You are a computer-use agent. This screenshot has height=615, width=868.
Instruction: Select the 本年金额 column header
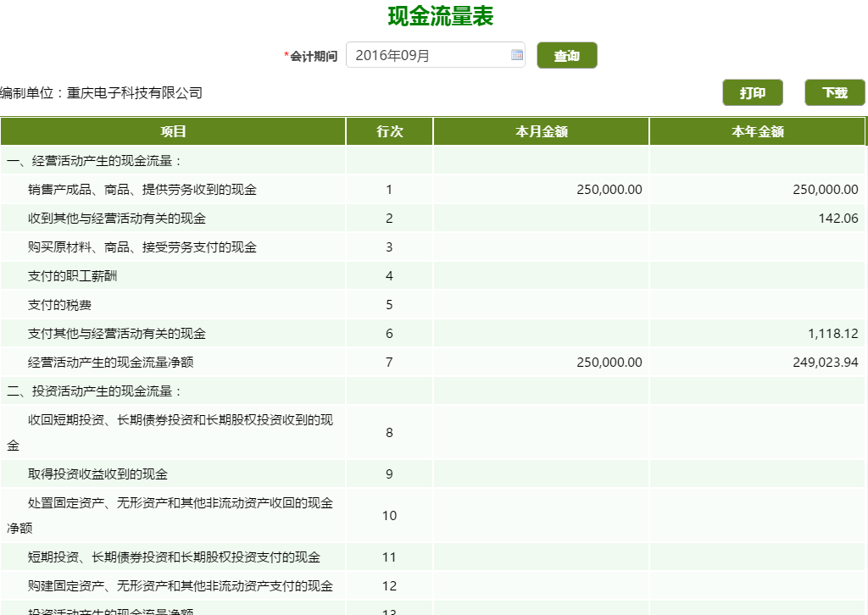757,131
